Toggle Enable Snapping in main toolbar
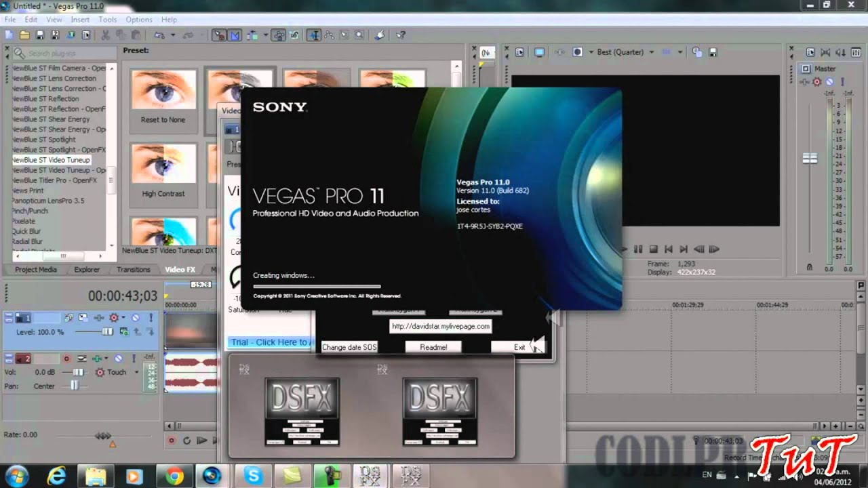Viewport: 868px width, 488px height. [x=220, y=35]
